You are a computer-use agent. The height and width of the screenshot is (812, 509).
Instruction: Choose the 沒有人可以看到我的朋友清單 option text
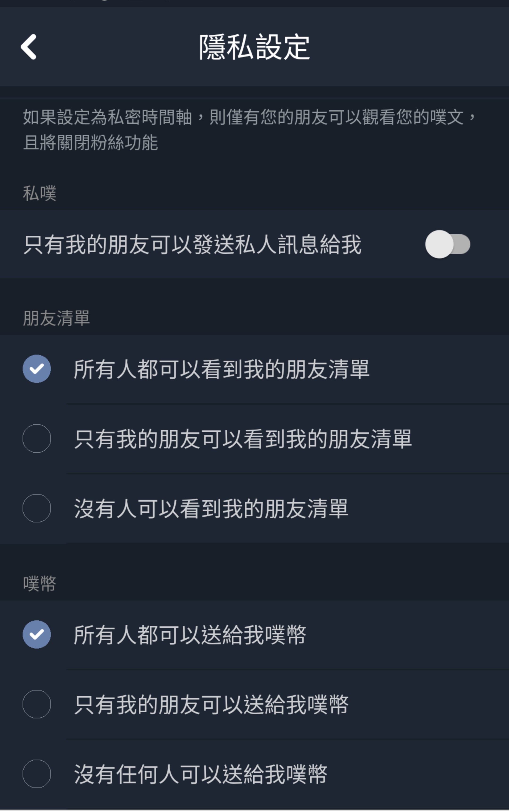click(211, 509)
